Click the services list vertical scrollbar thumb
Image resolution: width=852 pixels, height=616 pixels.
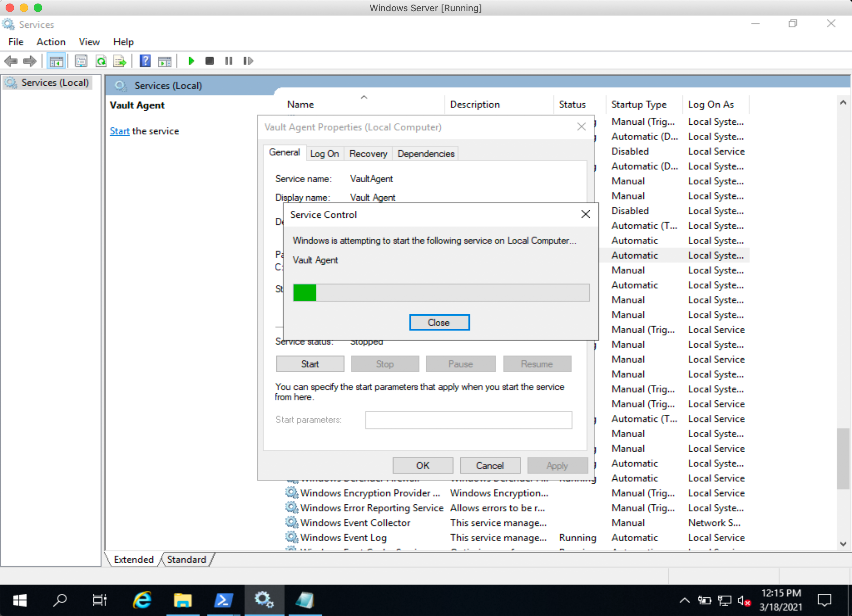tap(843, 458)
